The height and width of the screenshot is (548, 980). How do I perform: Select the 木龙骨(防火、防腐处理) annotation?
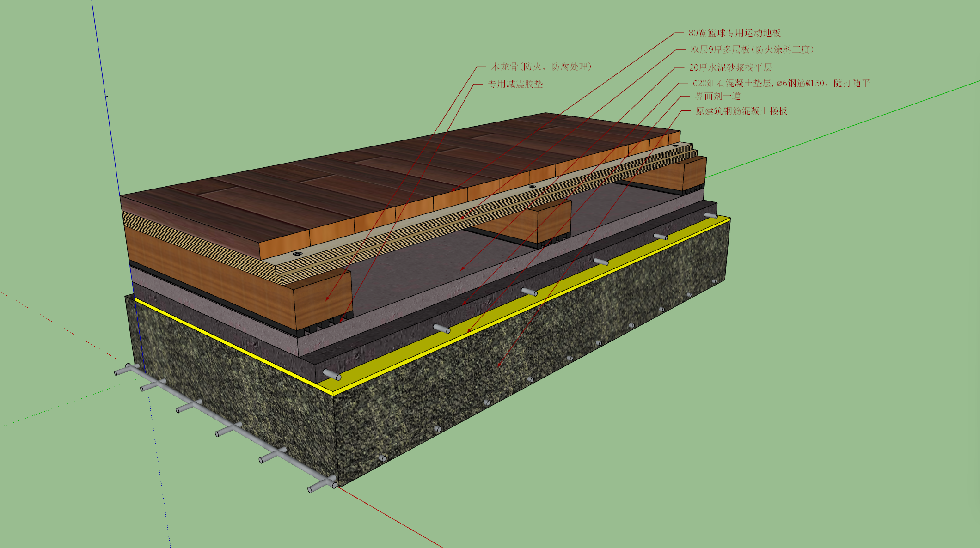[541, 67]
